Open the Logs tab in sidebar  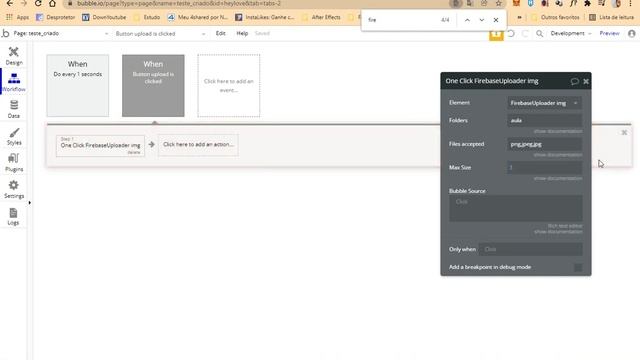(x=13, y=216)
